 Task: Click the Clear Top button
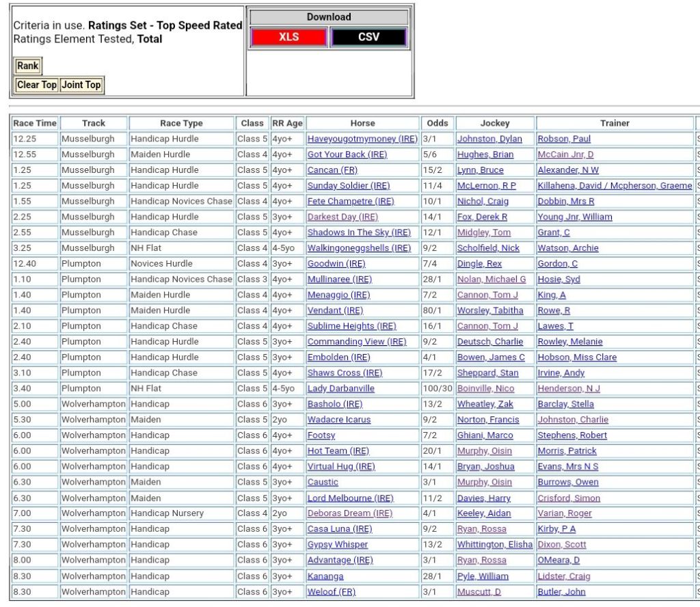[37, 85]
